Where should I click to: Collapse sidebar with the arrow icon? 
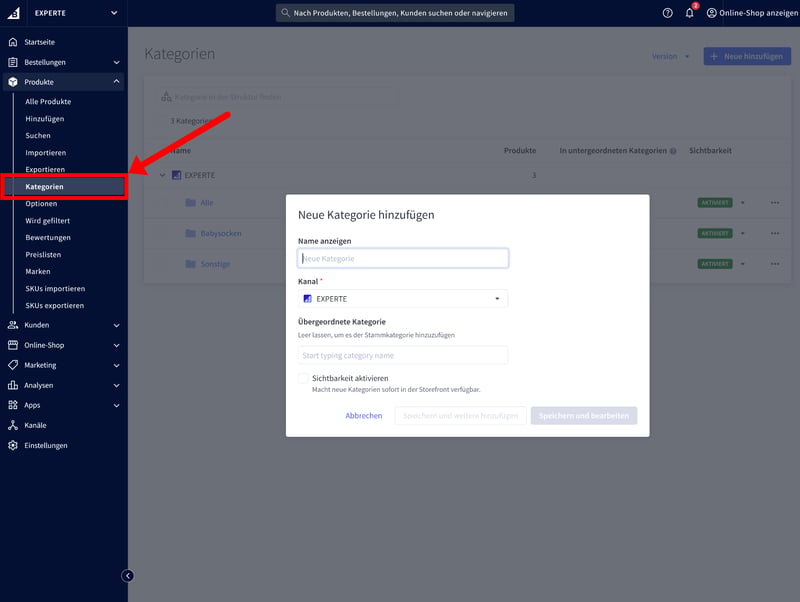(127, 575)
